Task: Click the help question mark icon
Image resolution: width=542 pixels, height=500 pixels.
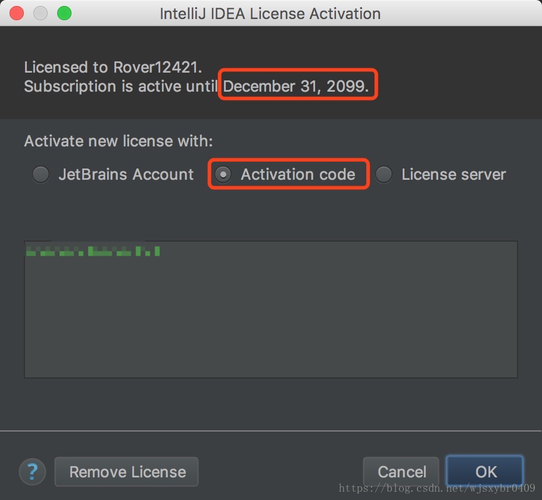Action: [x=32, y=472]
